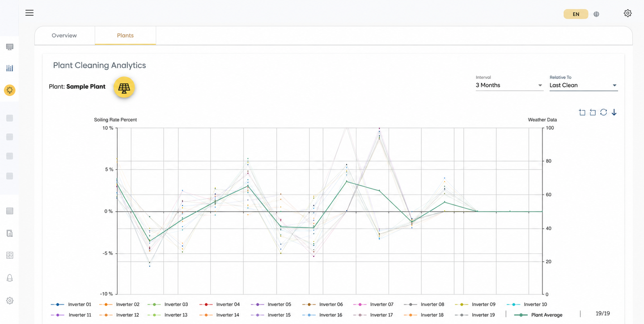The image size is (644, 324).
Task: Open the Relative To Last Clean dropdown
Action: 584,85
